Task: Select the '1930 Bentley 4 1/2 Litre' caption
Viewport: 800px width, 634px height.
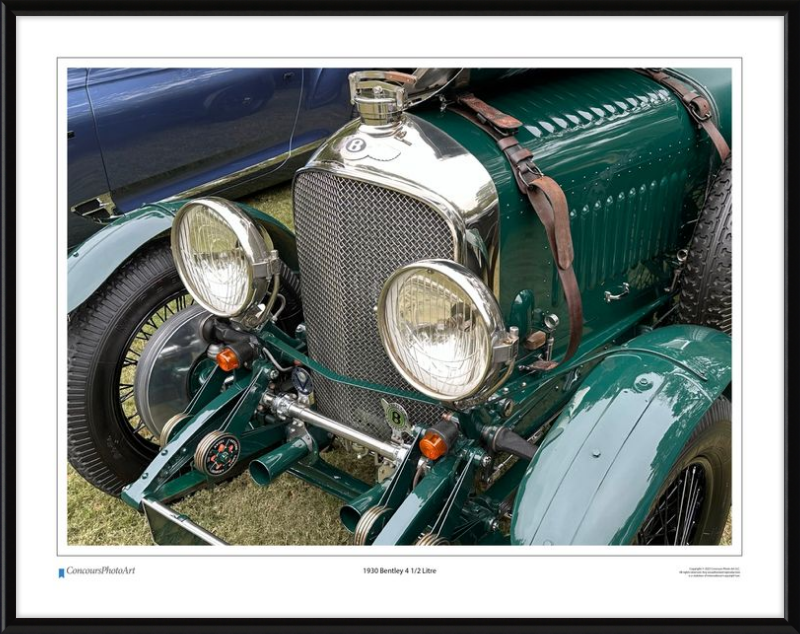Action: (x=399, y=571)
